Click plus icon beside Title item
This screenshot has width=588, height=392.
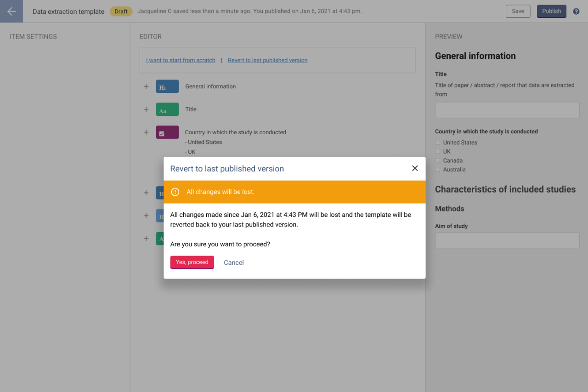pos(146,109)
